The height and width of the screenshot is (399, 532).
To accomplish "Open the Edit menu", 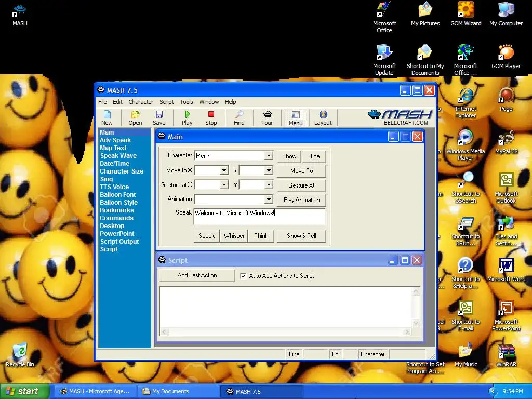I will click(117, 102).
